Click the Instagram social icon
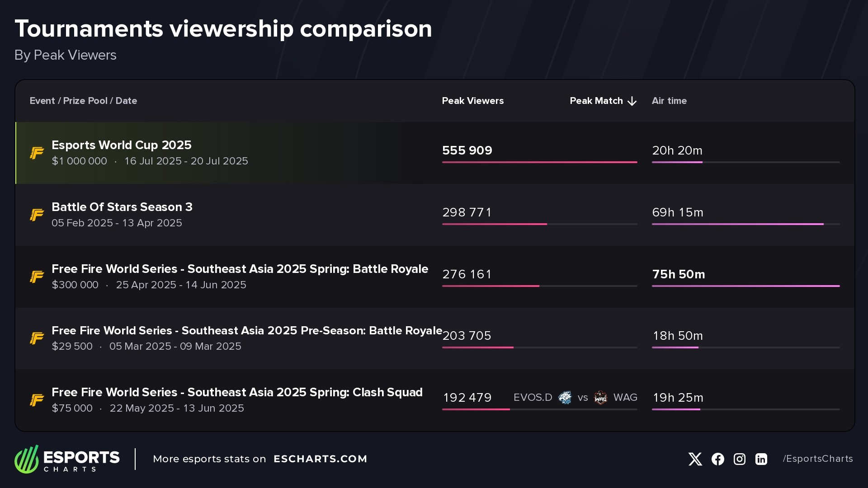 (x=739, y=459)
